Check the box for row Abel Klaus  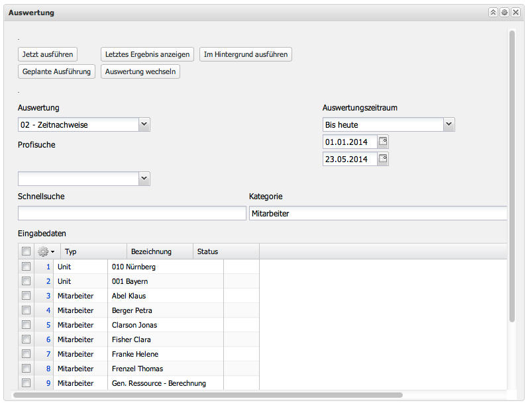pos(26,296)
